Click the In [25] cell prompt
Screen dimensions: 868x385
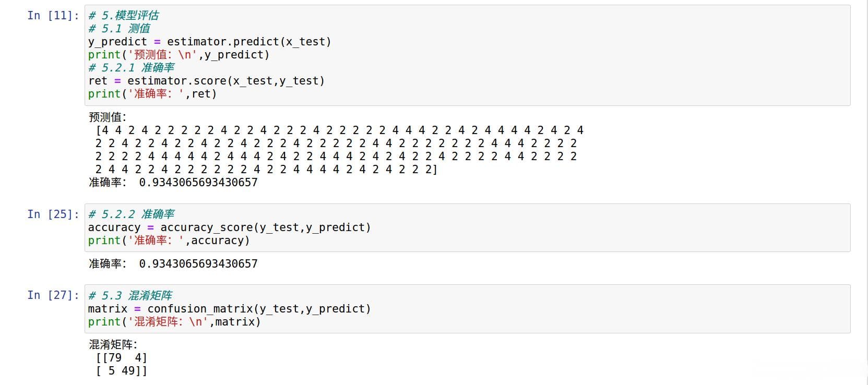point(53,214)
